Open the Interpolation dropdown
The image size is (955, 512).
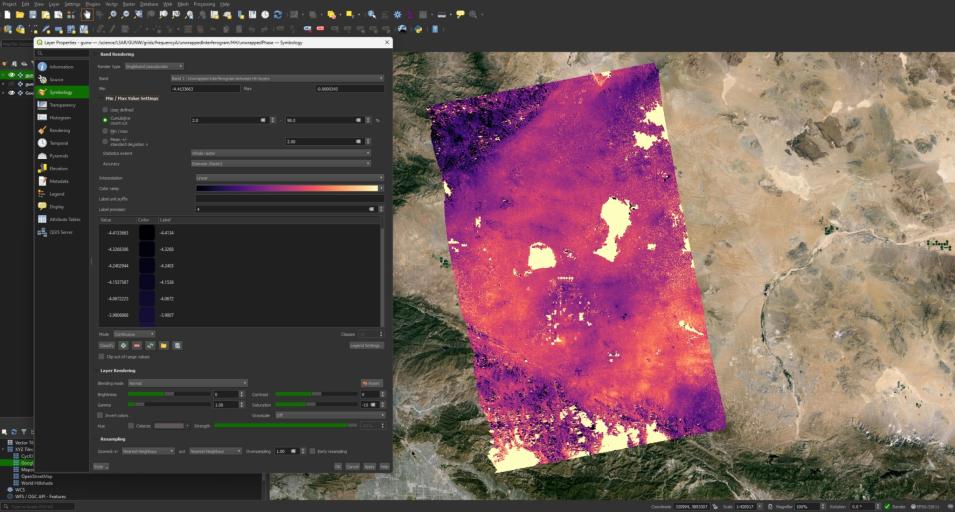point(289,178)
